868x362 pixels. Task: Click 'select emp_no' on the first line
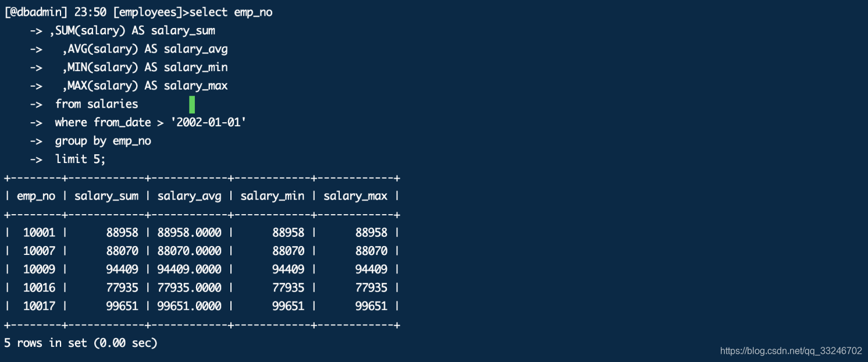pyautogui.click(x=231, y=12)
